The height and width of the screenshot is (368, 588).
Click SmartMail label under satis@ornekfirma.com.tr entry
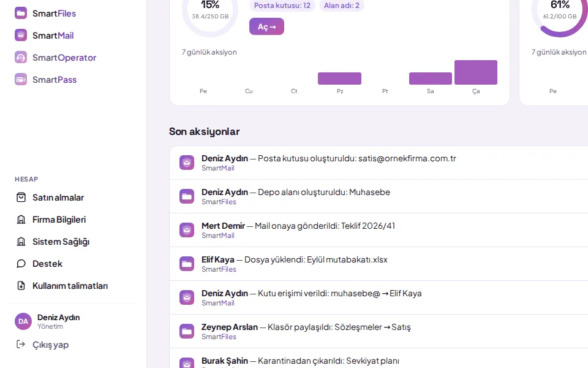[x=218, y=168]
